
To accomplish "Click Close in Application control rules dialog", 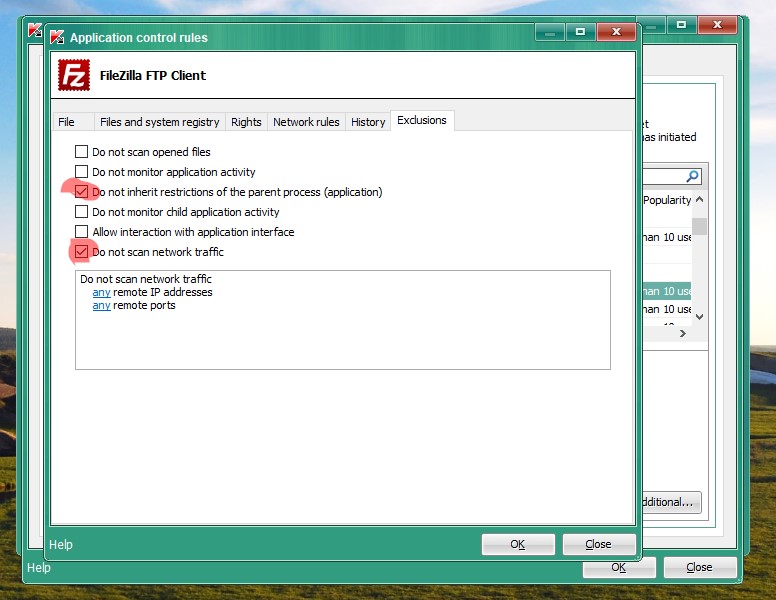I will tap(598, 544).
